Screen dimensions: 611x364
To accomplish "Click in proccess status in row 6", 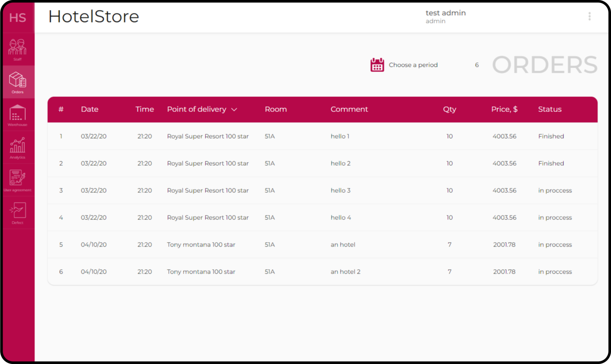I will (555, 272).
